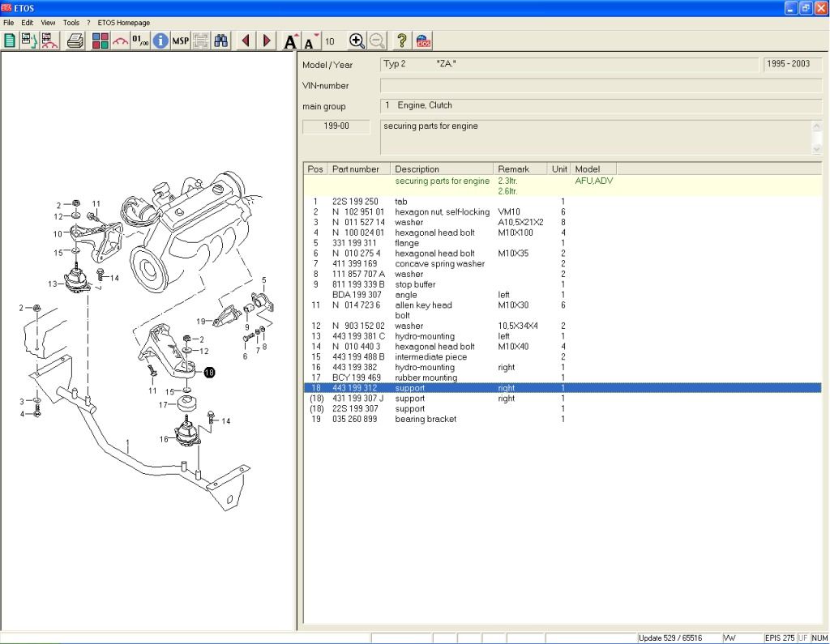The width and height of the screenshot is (830, 644).
Task: Click the Pos column header
Action: 315,168
